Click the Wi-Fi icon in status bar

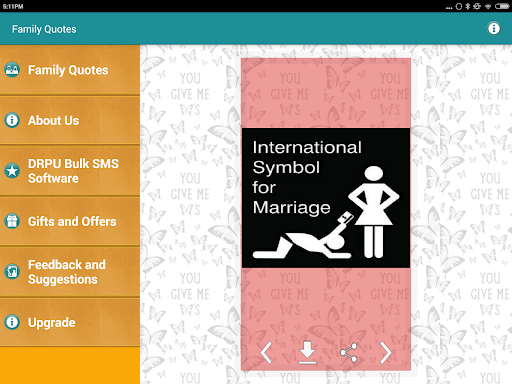tap(488, 6)
